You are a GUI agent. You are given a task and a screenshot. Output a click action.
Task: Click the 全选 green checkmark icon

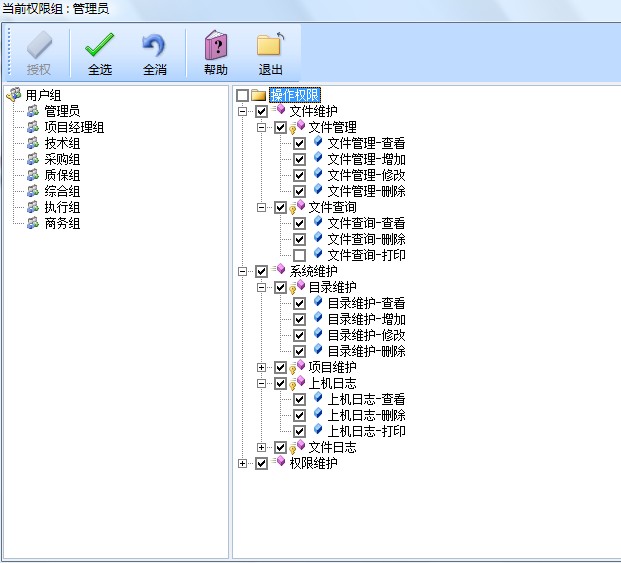[99, 45]
